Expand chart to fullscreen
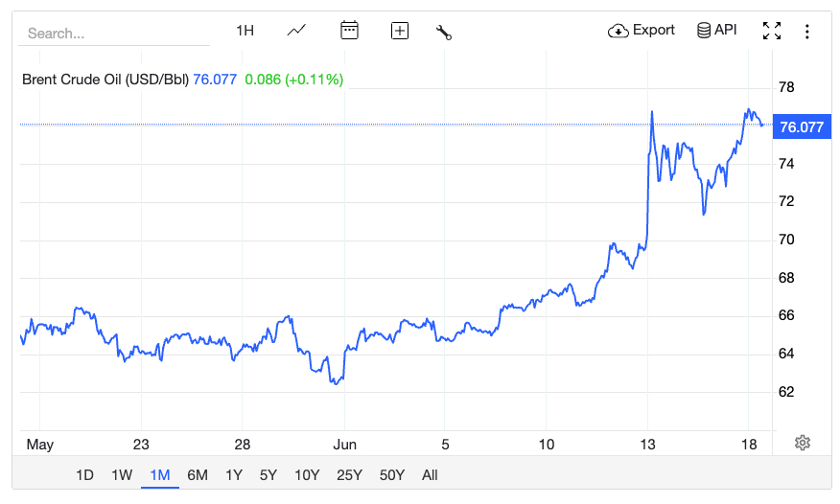This screenshot has height=504, width=840. 771,31
